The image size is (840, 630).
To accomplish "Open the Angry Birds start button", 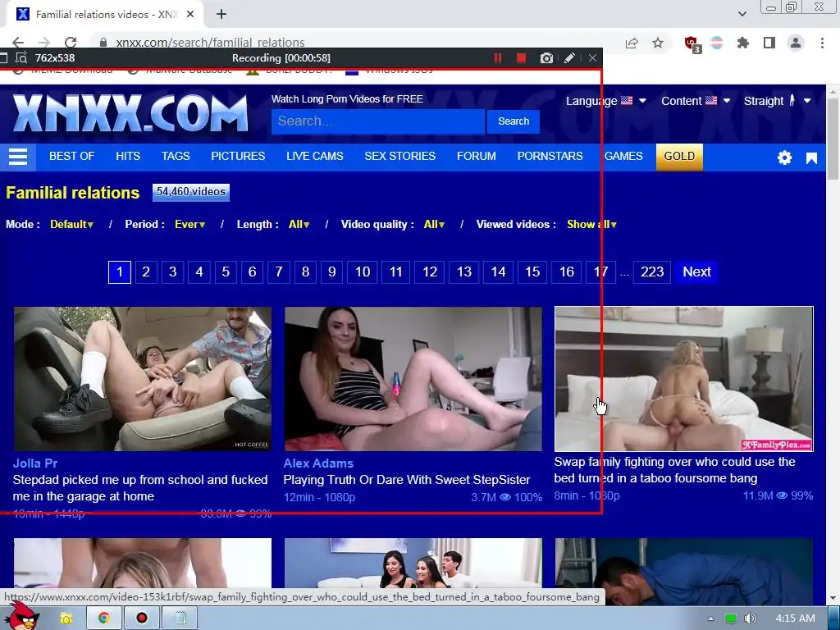I will [22, 616].
